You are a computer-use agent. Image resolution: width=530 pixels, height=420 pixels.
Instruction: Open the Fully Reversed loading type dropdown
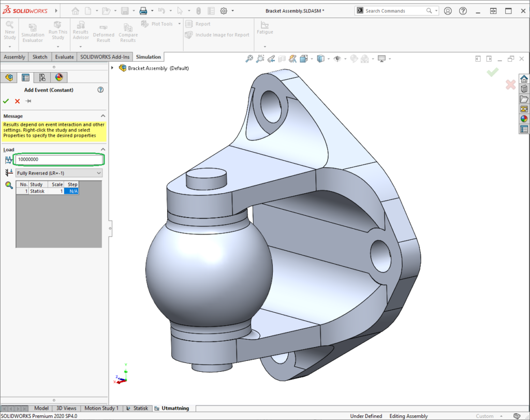[58, 173]
